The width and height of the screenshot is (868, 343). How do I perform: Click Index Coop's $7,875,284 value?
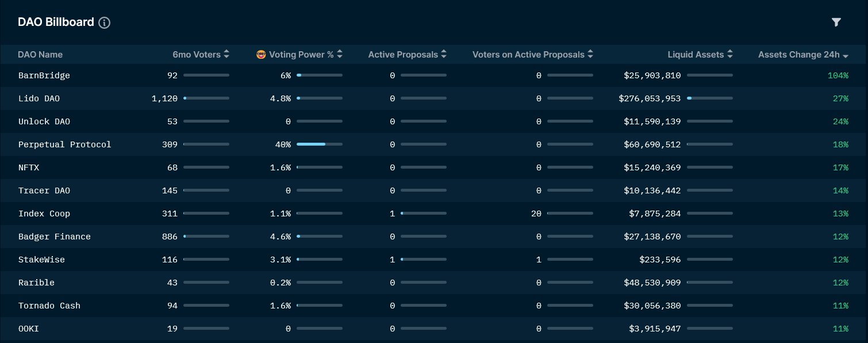pyautogui.click(x=655, y=214)
